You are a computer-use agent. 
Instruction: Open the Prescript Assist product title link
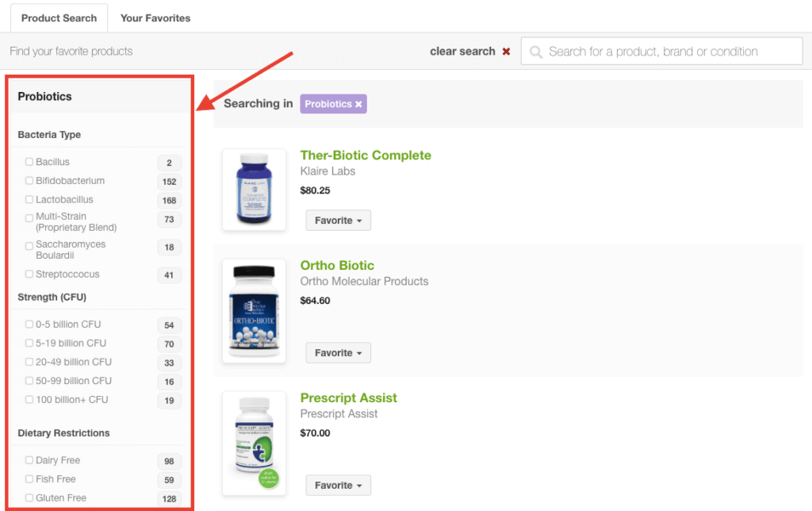coord(349,398)
